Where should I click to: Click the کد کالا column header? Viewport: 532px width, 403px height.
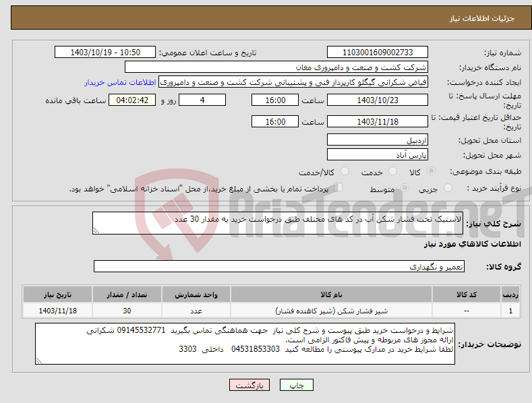pyautogui.click(x=466, y=294)
